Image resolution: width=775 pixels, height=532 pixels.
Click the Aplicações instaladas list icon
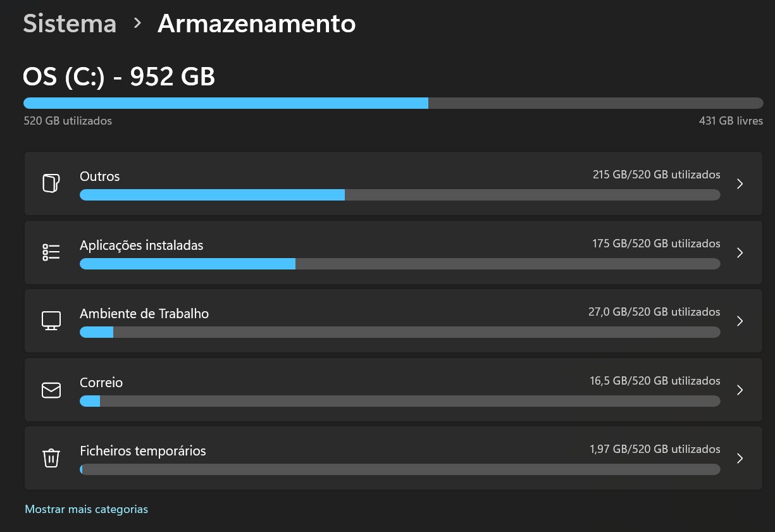[51, 252]
